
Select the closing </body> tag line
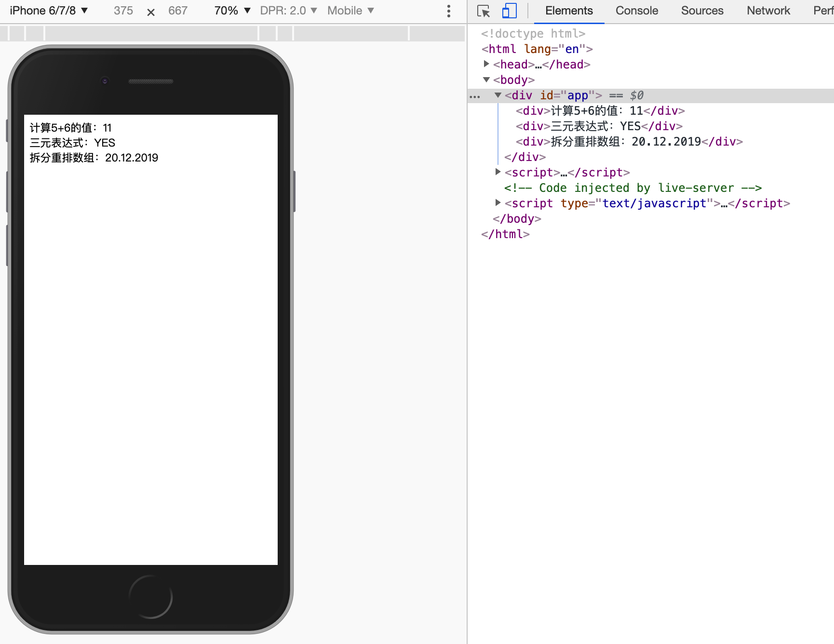click(517, 219)
